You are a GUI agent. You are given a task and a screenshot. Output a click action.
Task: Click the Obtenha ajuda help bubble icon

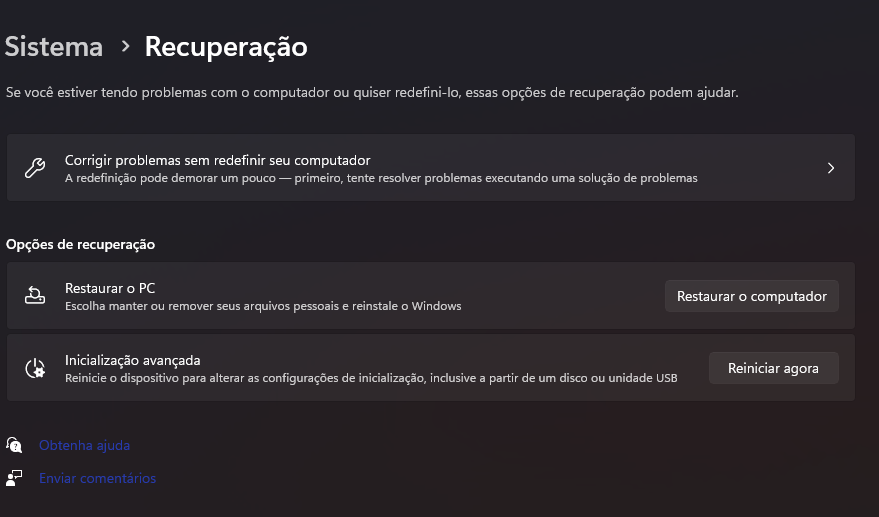pos(14,445)
